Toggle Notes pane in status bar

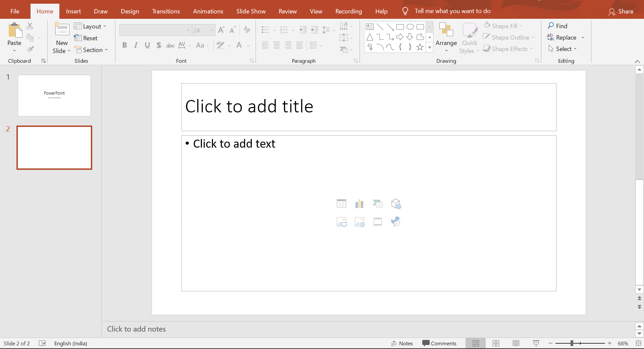tap(402, 343)
